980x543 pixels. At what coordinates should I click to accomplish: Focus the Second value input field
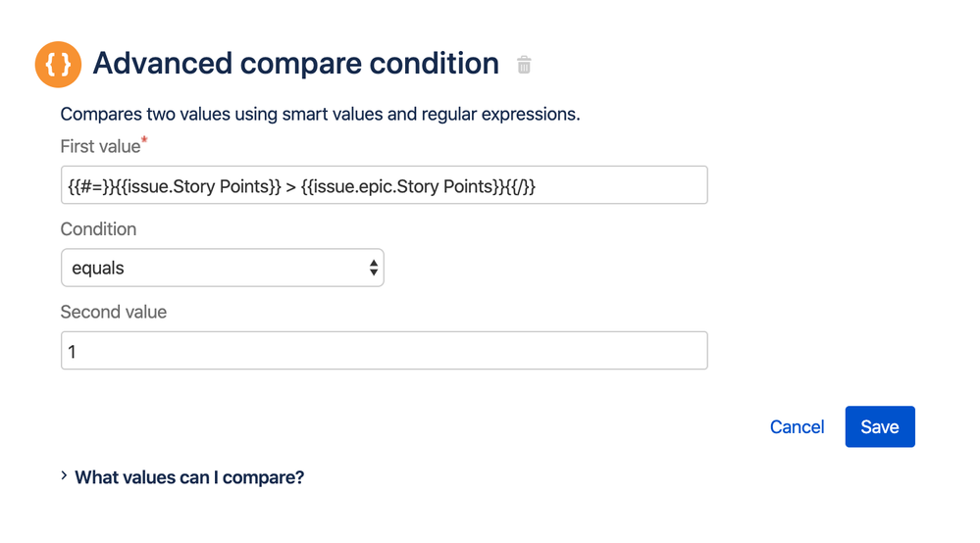coord(384,351)
